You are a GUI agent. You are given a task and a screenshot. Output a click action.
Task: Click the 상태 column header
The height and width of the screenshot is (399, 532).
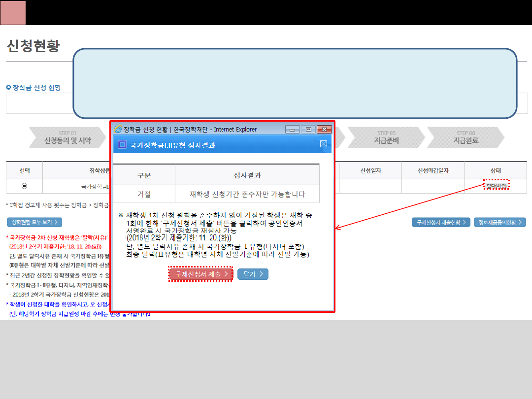point(495,170)
